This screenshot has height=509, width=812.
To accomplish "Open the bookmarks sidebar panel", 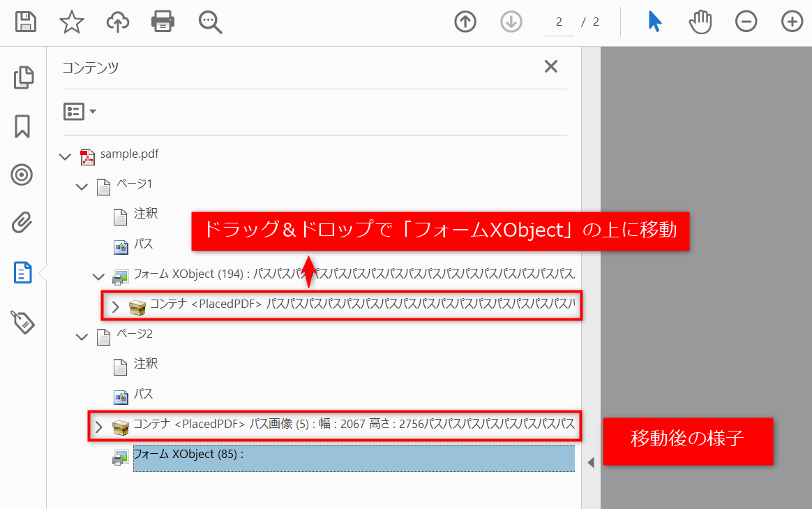I will coord(22,126).
